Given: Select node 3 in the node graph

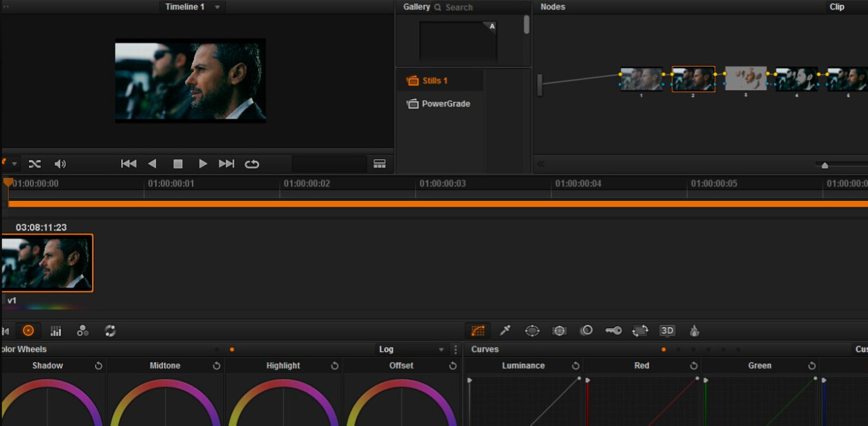Looking at the screenshot, I should point(745,79).
